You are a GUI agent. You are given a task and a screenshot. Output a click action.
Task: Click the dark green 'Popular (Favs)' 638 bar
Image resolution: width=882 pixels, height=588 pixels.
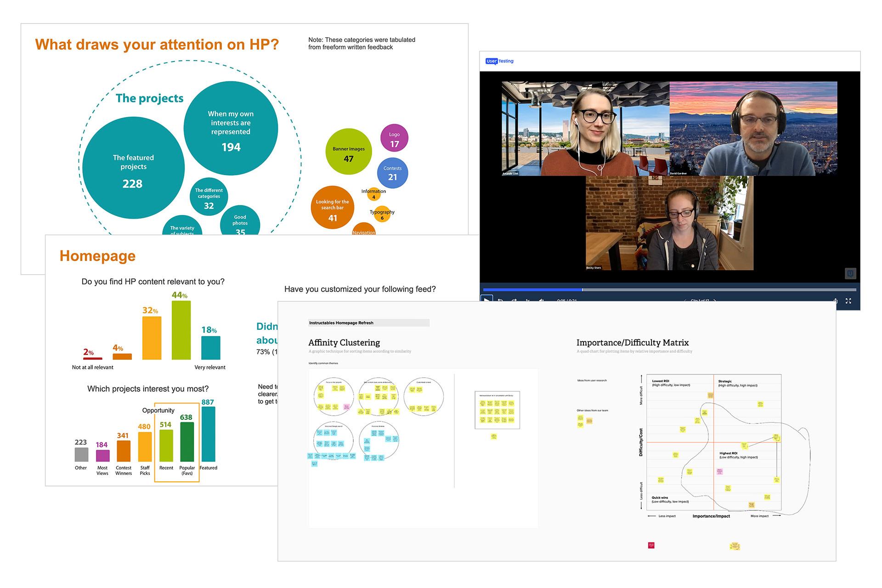pyautogui.click(x=187, y=442)
